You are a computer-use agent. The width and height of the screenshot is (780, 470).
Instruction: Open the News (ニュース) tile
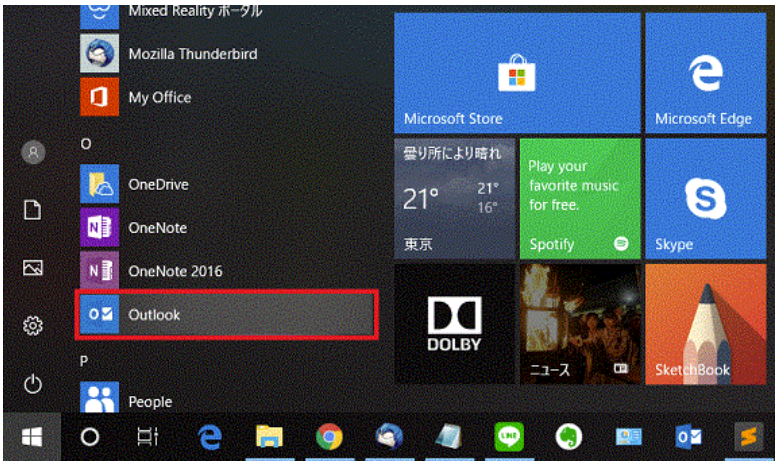[580, 324]
